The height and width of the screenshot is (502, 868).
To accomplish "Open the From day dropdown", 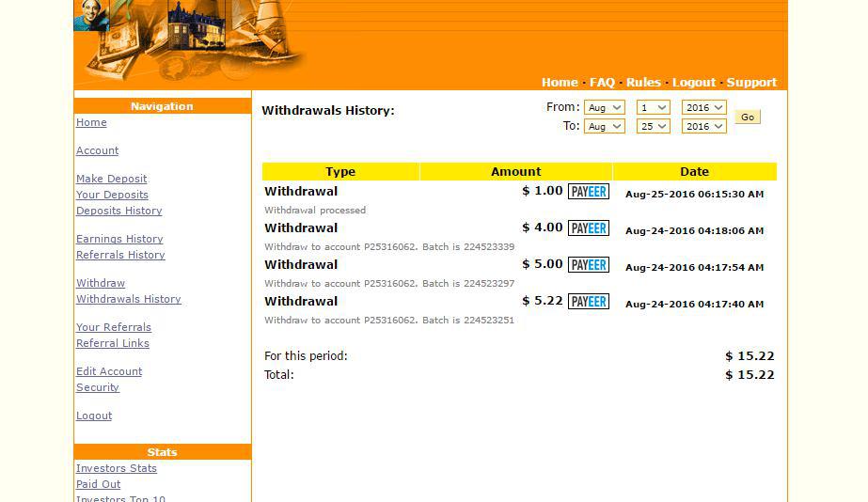I will (x=653, y=108).
